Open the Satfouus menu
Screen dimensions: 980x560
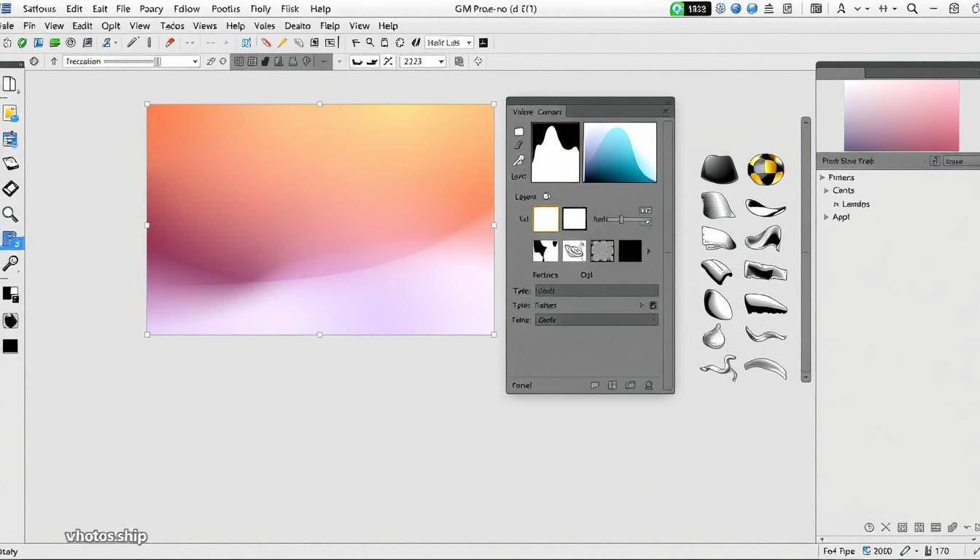[x=39, y=9]
